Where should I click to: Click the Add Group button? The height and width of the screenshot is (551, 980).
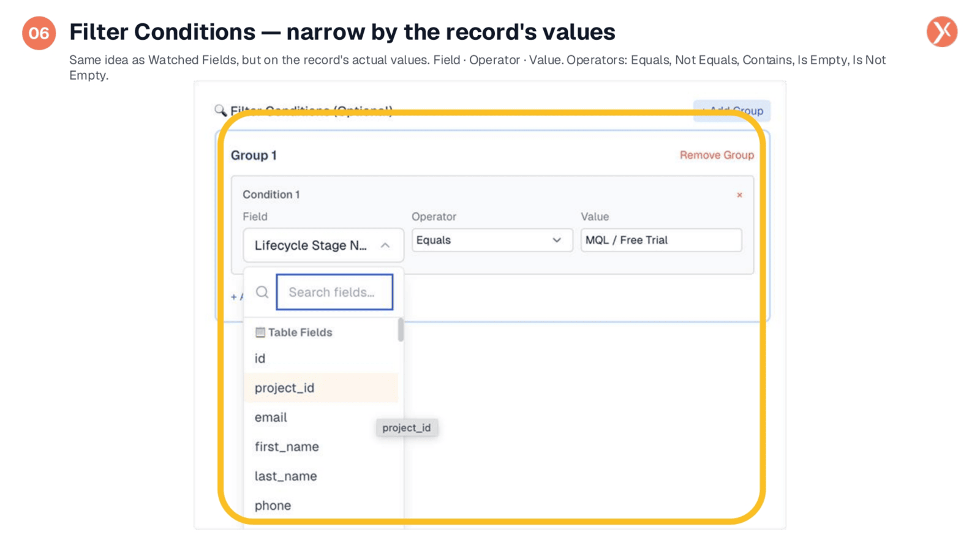(x=732, y=111)
